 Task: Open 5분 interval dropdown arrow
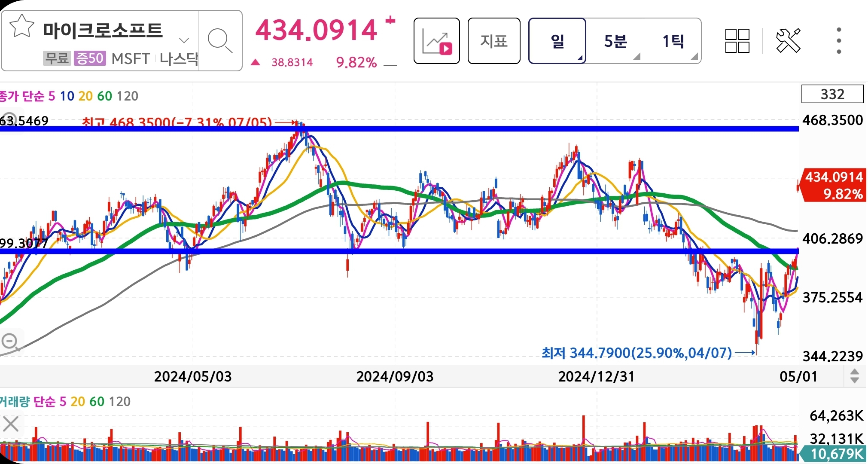(x=637, y=57)
